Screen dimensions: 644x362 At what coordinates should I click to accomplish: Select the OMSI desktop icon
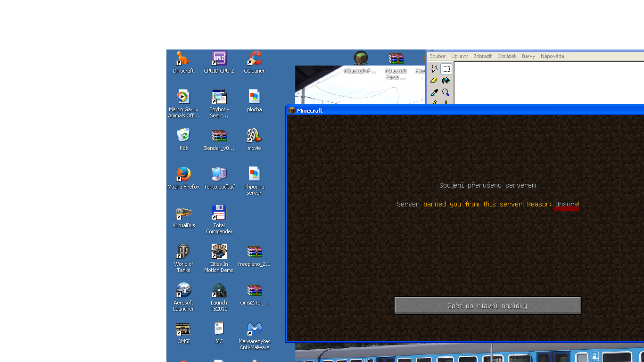[x=183, y=333]
